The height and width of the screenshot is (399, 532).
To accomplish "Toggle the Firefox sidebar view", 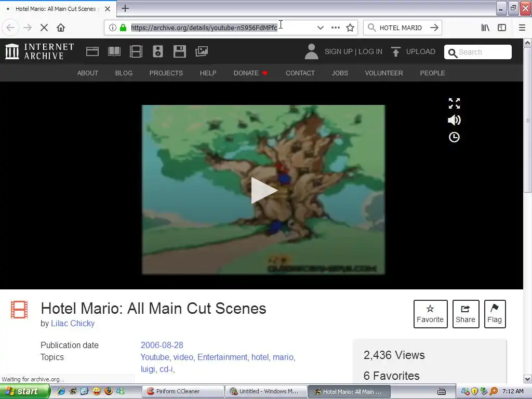I will tap(502, 28).
